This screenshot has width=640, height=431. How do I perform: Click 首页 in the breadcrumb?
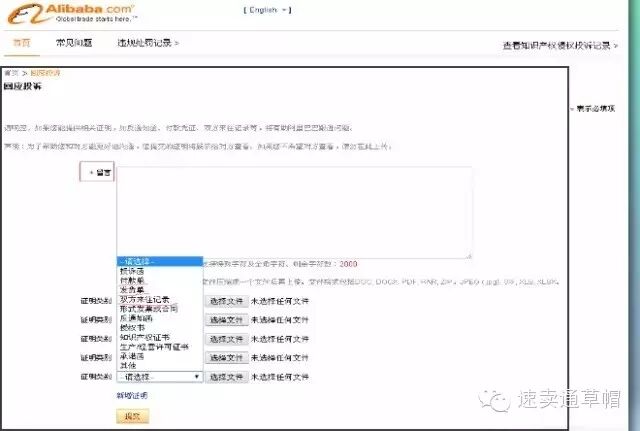pyautogui.click(x=11, y=73)
